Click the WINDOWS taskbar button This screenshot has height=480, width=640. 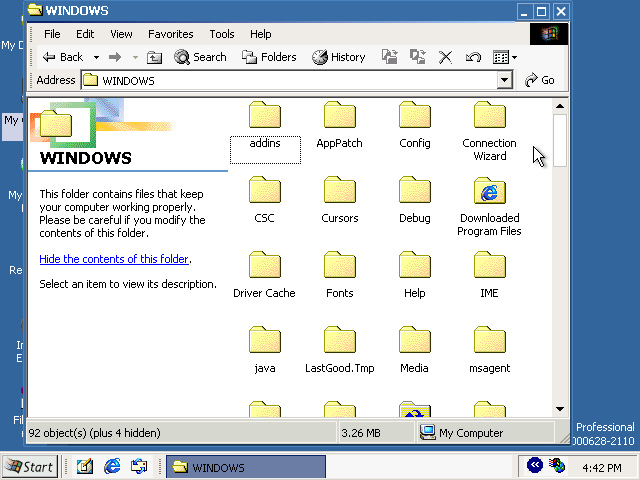tap(246, 467)
